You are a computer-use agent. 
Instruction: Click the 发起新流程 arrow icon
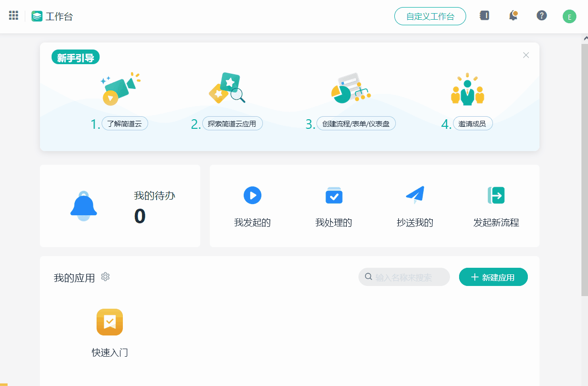[x=496, y=195]
